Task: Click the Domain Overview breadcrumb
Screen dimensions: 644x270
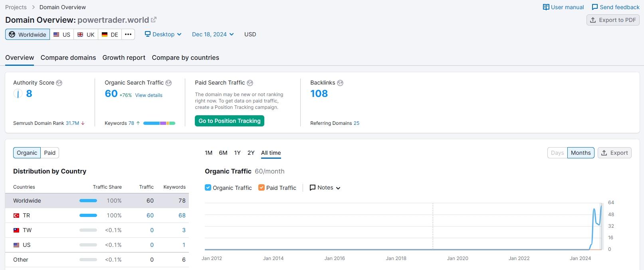Action: [x=63, y=7]
